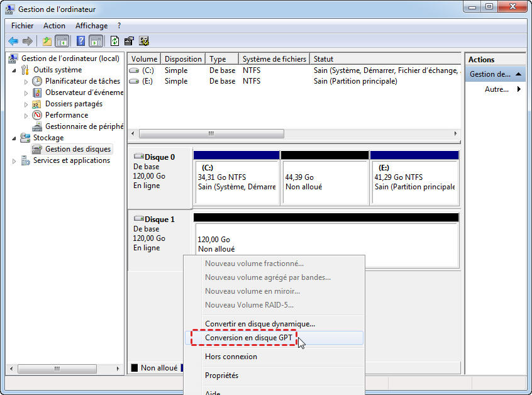
Task: Open the Action menu
Action: coord(54,26)
